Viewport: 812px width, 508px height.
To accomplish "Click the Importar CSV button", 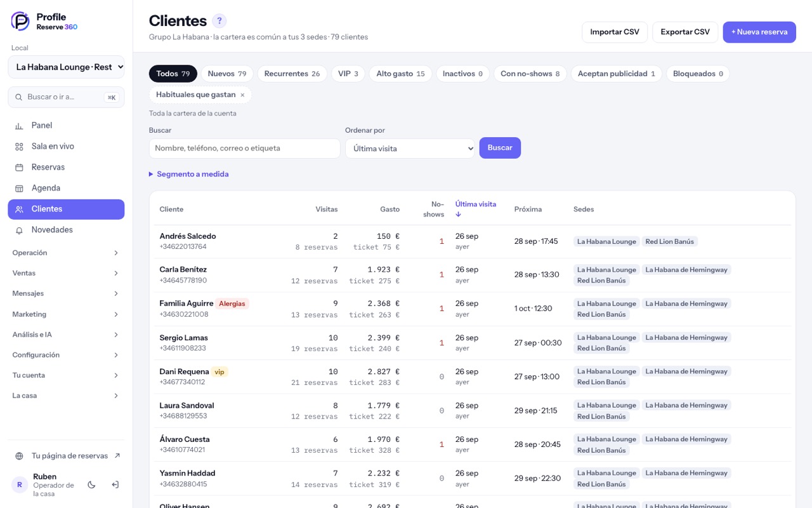I will (x=615, y=32).
